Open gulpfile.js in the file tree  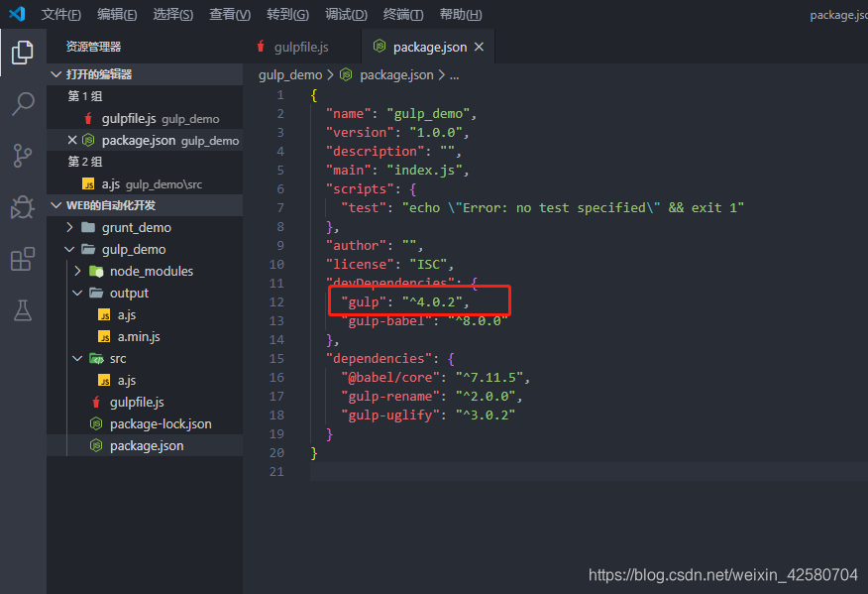[145, 403]
